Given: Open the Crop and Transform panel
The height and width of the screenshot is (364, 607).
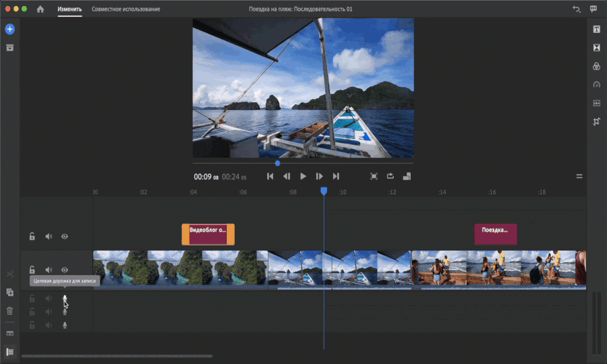Looking at the screenshot, I should tap(596, 122).
